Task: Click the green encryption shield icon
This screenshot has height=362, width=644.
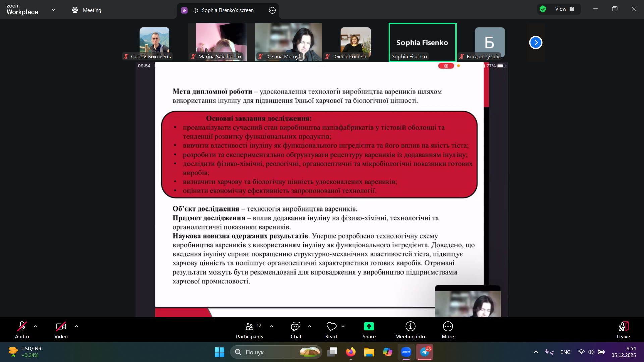Action: click(543, 9)
